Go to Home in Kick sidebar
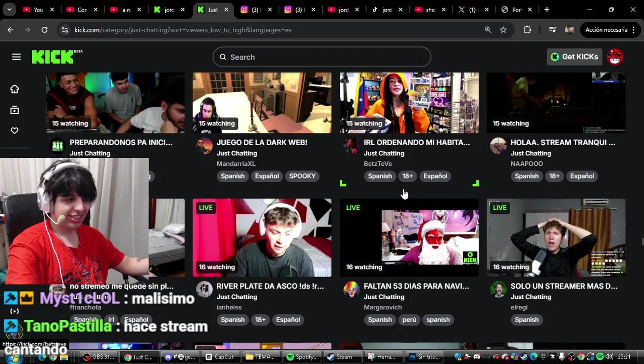The image size is (644, 364). pos(15,89)
